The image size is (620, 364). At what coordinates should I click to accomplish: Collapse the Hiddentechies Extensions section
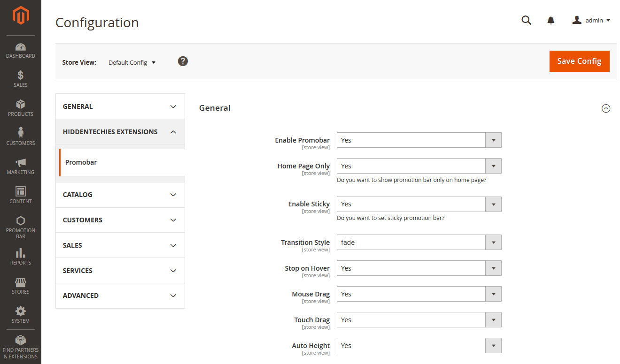pos(120,132)
